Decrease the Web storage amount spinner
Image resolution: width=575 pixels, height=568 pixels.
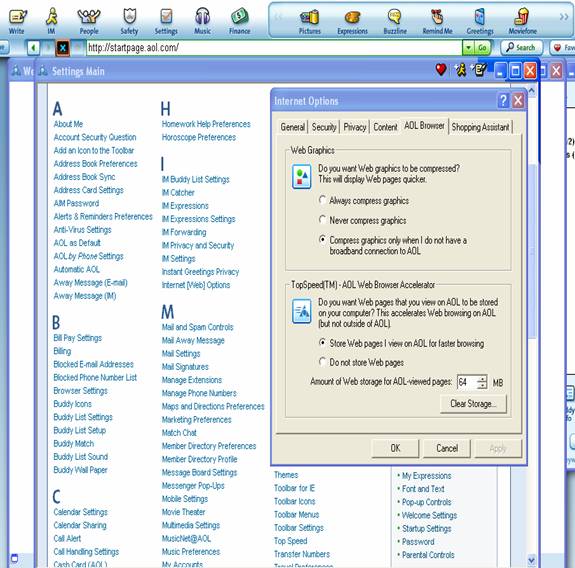point(482,386)
